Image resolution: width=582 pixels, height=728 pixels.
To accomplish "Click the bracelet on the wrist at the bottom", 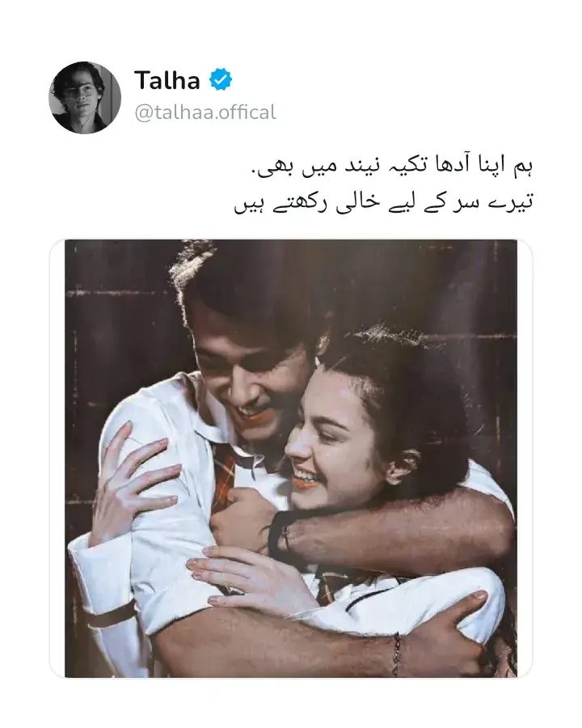I will click(396, 652).
